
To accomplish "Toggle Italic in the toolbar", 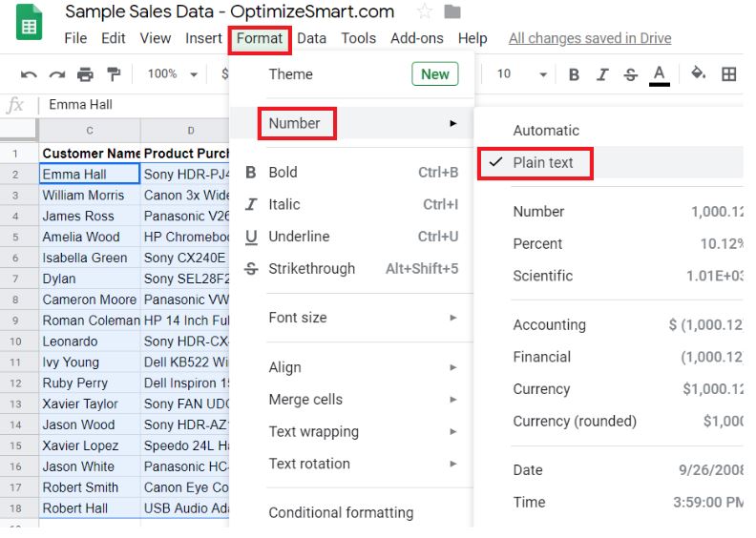I will point(602,74).
